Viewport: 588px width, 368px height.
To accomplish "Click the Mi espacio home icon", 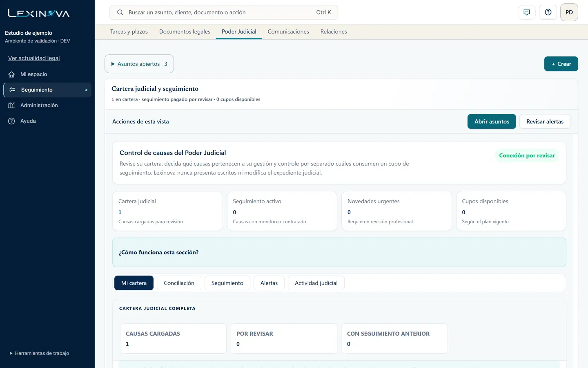I will click(x=11, y=74).
